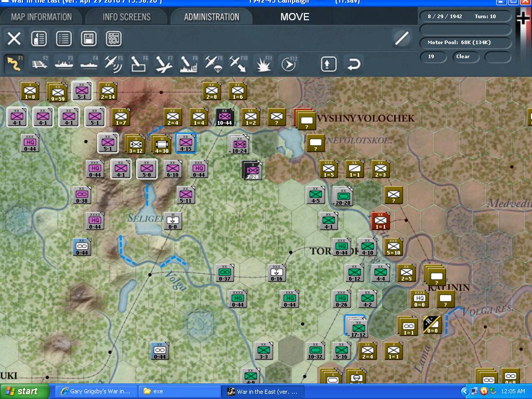Select the 0-26 green HQ unit

coord(341,299)
